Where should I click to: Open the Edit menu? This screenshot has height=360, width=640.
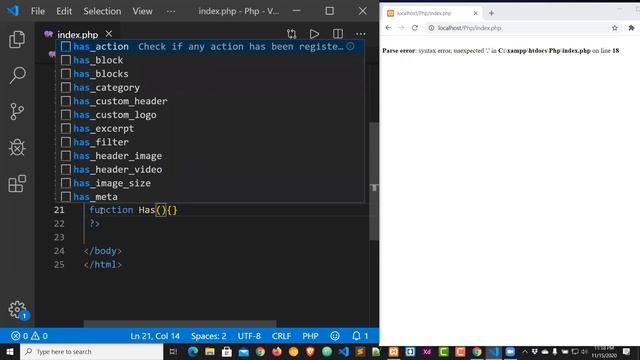64,11
